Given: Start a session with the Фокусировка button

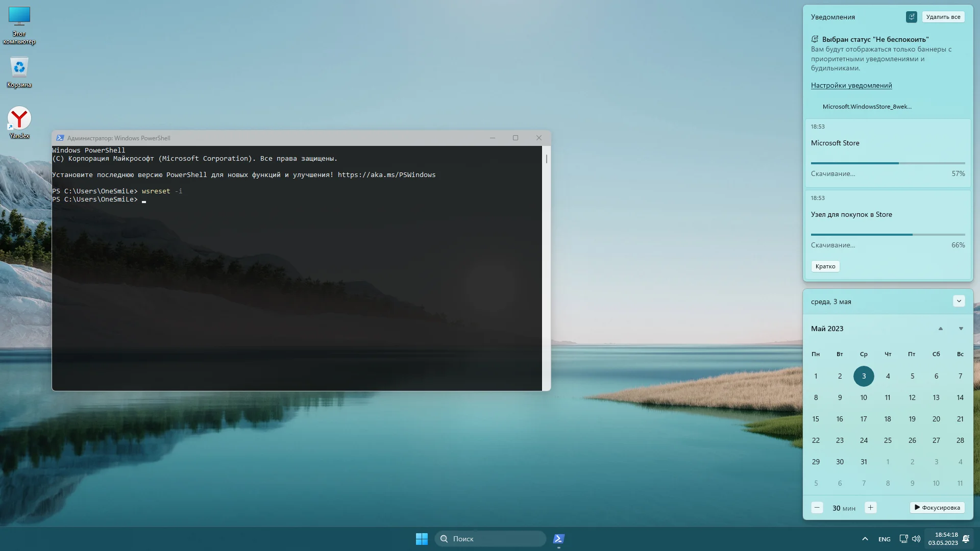Looking at the screenshot, I should pyautogui.click(x=937, y=508).
